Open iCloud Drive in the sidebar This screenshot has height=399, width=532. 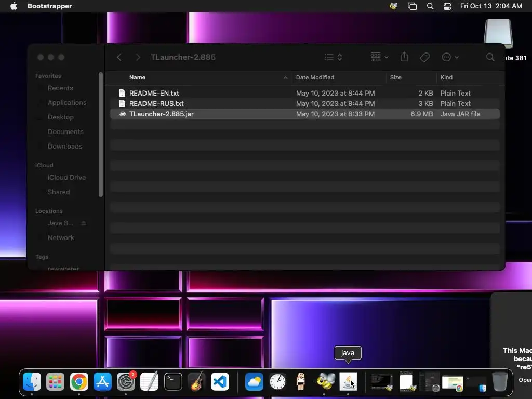click(66, 178)
